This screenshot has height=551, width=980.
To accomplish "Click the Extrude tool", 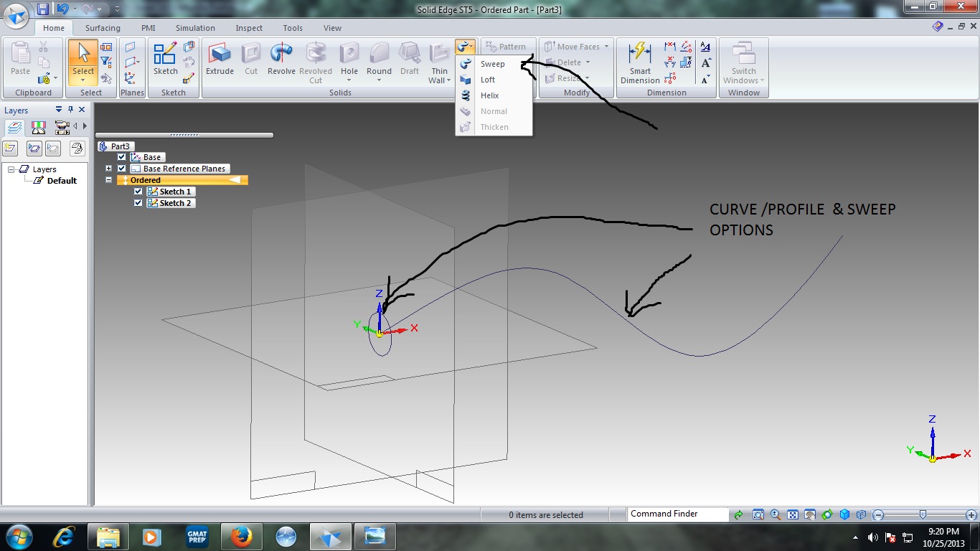I will point(220,60).
